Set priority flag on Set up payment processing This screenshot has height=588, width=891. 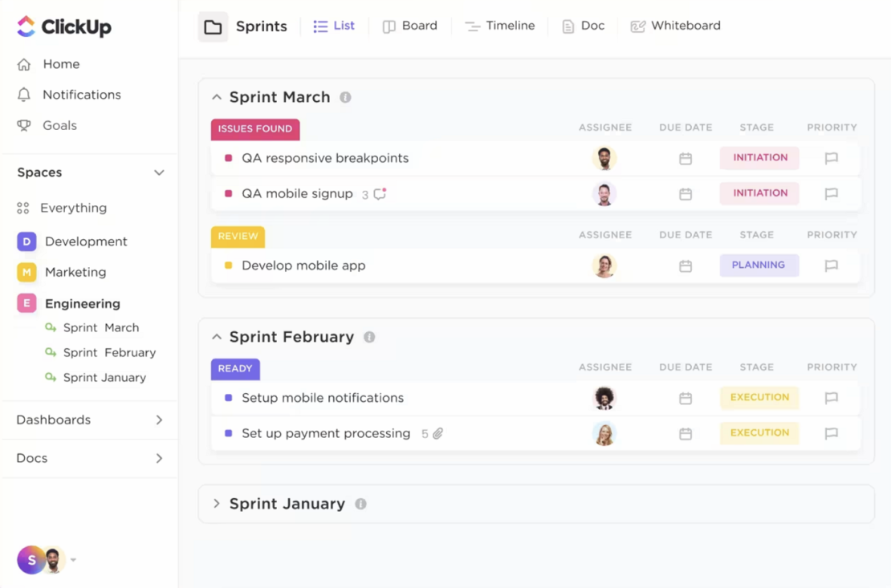coord(832,433)
